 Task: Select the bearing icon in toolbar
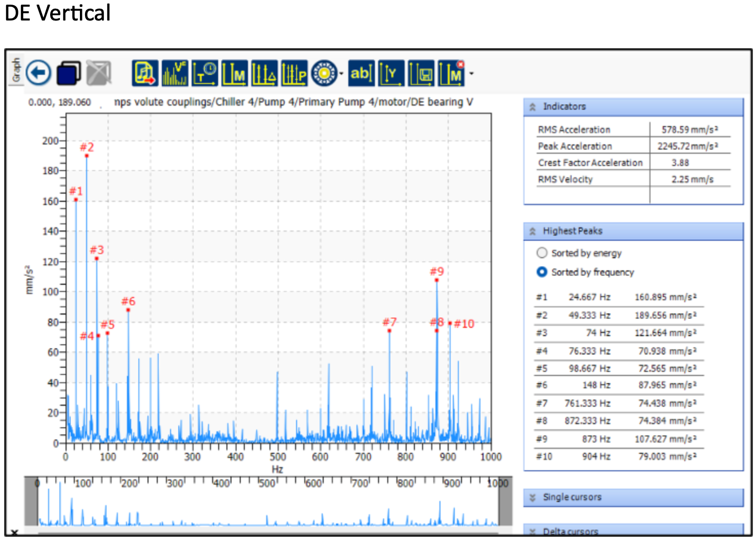click(324, 73)
